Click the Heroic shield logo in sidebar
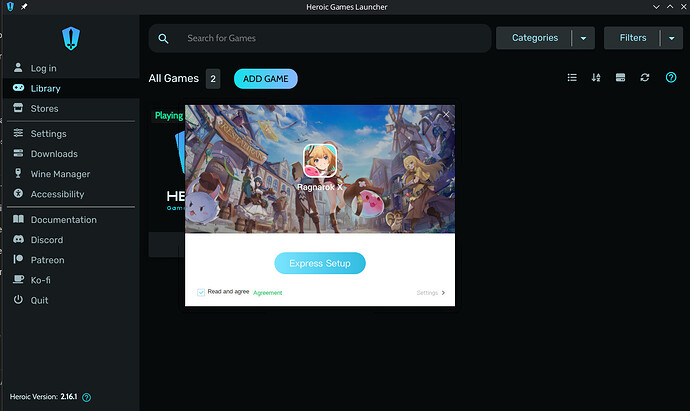Viewport: 690px width, 411px height. tap(71, 38)
